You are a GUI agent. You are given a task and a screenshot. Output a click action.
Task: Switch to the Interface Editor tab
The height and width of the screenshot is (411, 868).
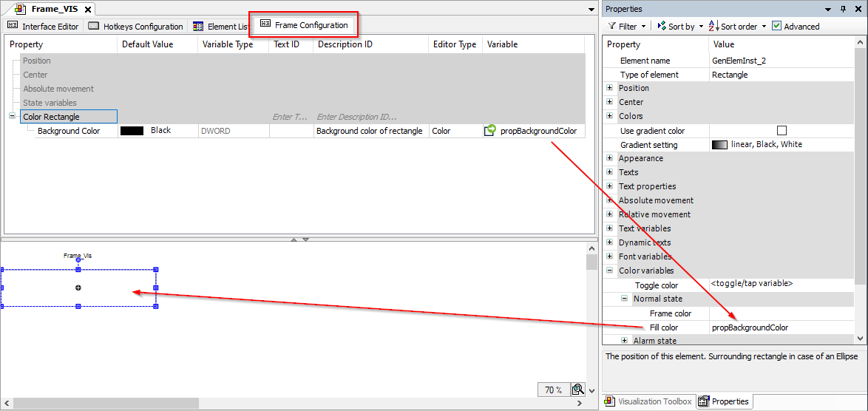43,26
